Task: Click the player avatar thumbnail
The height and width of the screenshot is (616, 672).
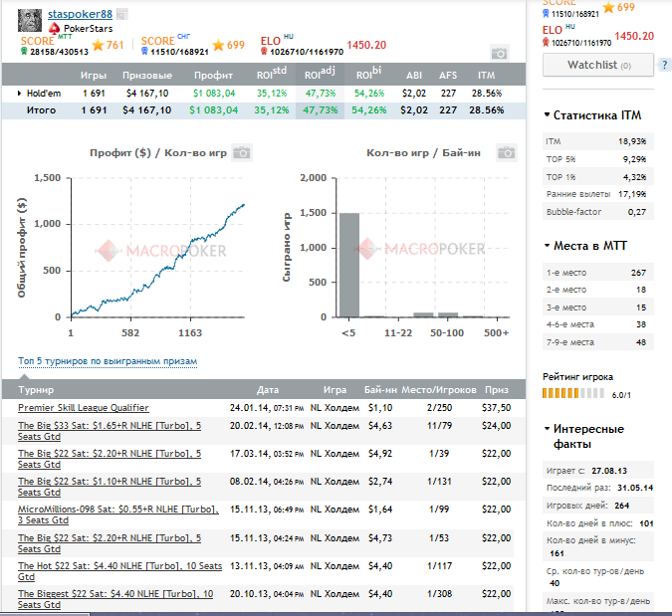Action: pyautogui.click(x=30, y=20)
